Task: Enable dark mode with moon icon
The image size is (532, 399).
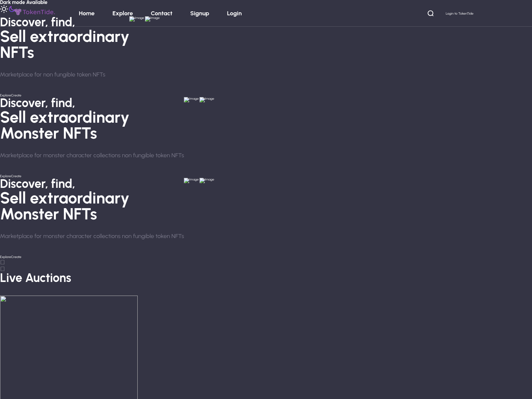Action: click(x=12, y=9)
